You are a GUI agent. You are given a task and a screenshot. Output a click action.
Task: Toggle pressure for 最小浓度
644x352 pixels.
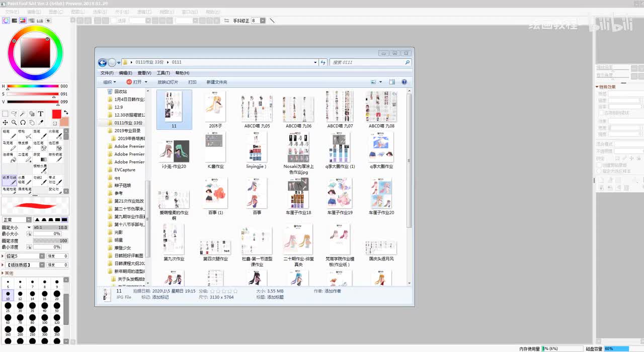(x=29, y=247)
